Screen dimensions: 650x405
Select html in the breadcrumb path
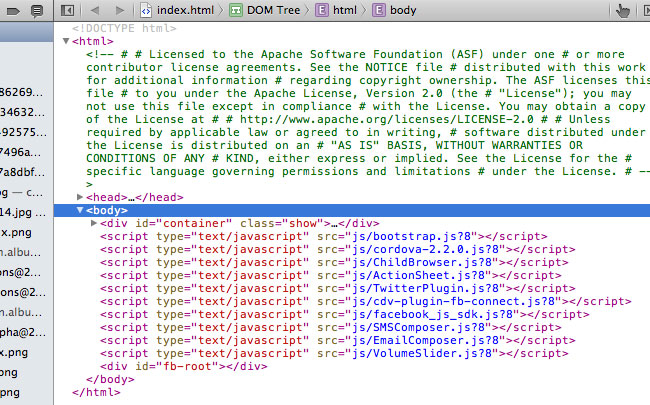[345, 10]
